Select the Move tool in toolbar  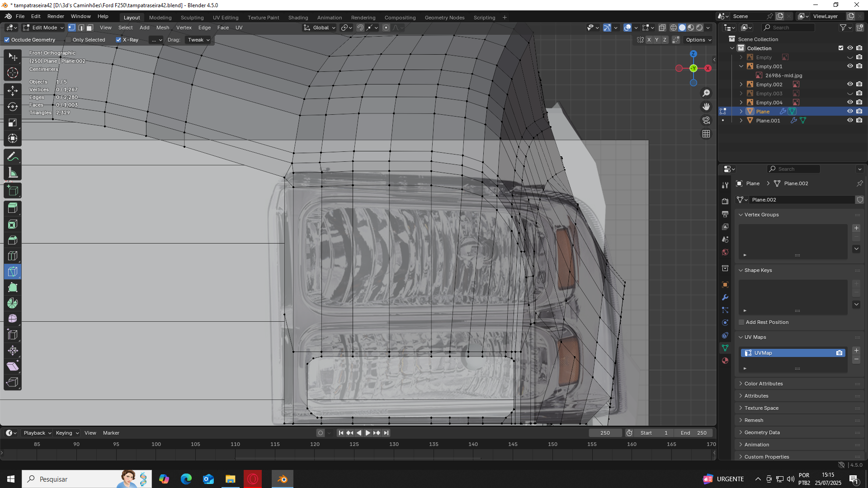13,91
